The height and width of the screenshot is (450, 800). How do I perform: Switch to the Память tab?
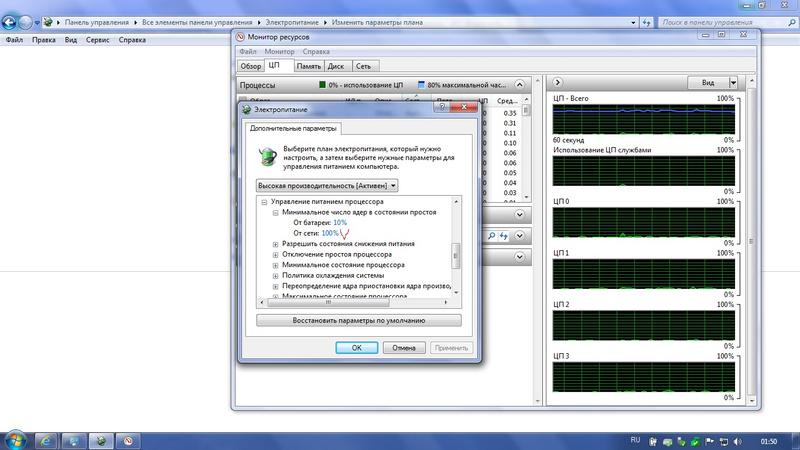click(308, 66)
